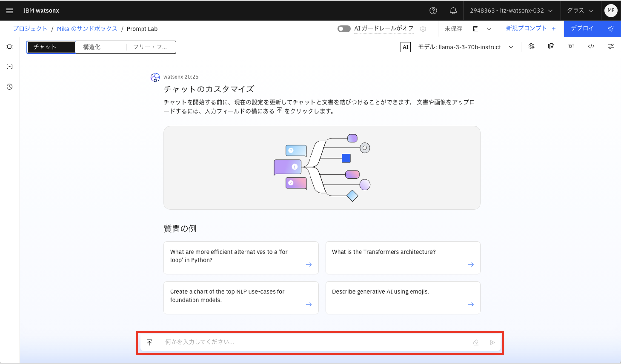Open the プロジェクト breadcrumb link
Image resolution: width=621 pixels, height=364 pixels.
pos(30,29)
